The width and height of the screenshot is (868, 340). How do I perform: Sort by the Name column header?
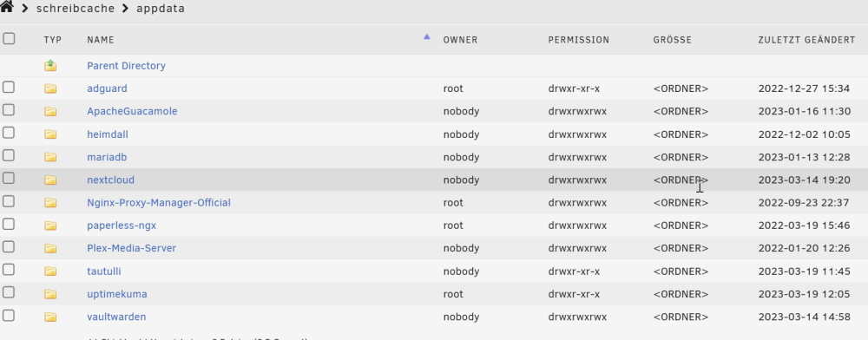100,40
